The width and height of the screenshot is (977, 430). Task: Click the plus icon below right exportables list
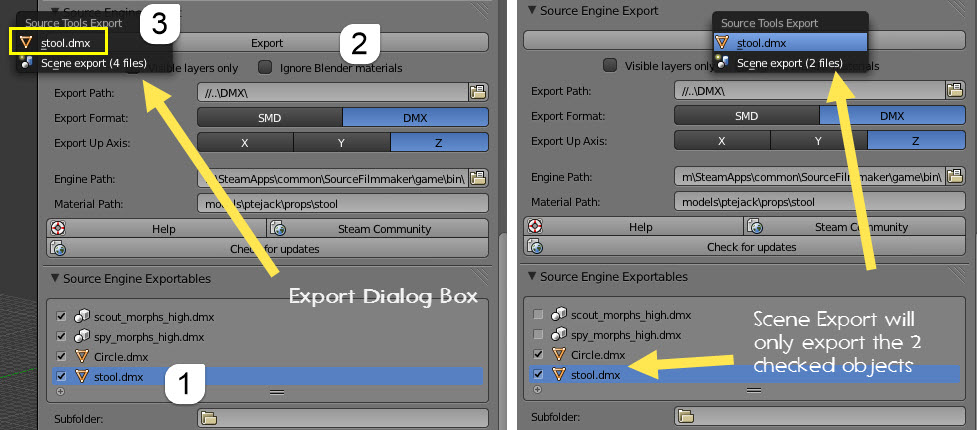click(538, 389)
